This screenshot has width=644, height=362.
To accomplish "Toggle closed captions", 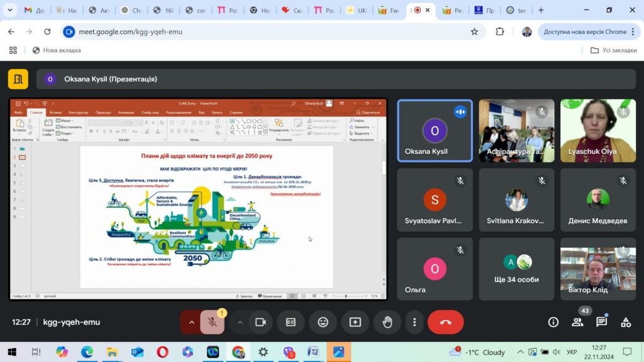I will pos(291,322).
